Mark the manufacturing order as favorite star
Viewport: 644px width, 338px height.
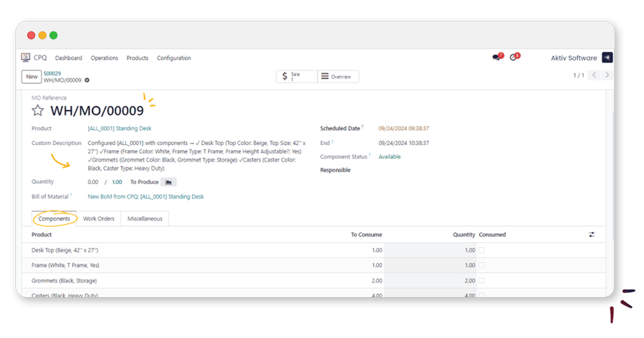38,111
